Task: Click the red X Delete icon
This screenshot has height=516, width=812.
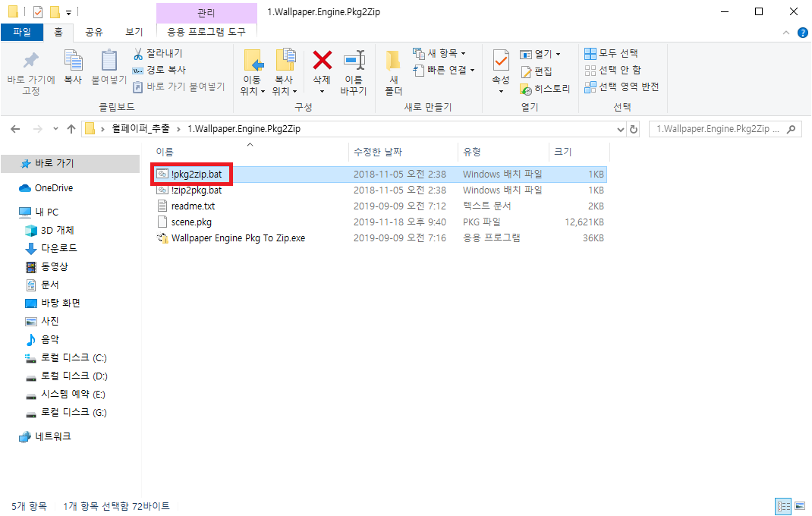Action: pos(322,60)
